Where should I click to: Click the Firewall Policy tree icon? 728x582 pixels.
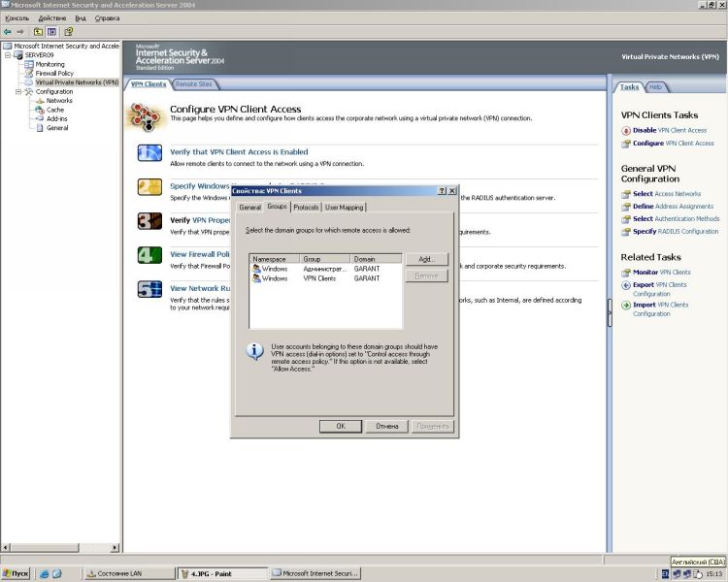29,73
